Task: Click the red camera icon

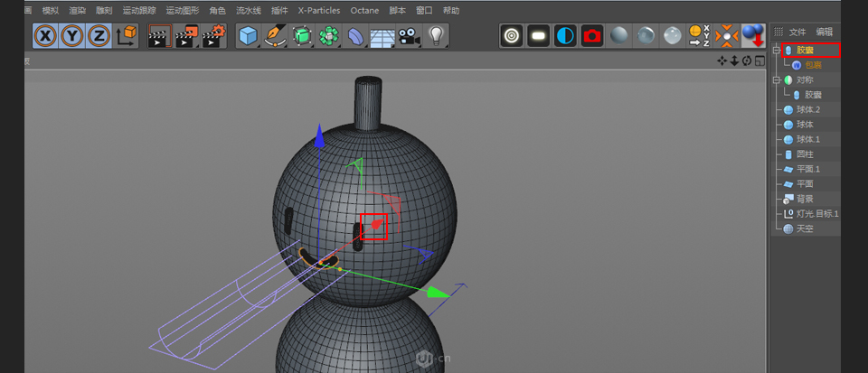Action: point(591,36)
